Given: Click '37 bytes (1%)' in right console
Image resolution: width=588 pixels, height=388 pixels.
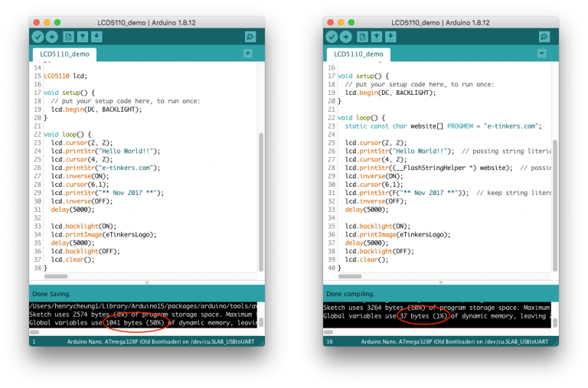Looking at the screenshot, I should coord(423,316).
